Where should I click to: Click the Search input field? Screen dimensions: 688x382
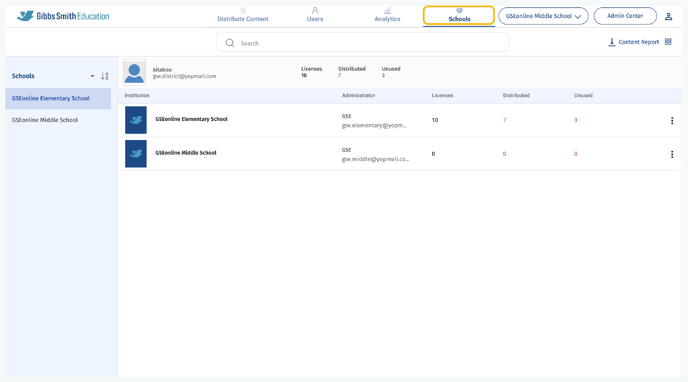pyautogui.click(x=363, y=43)
